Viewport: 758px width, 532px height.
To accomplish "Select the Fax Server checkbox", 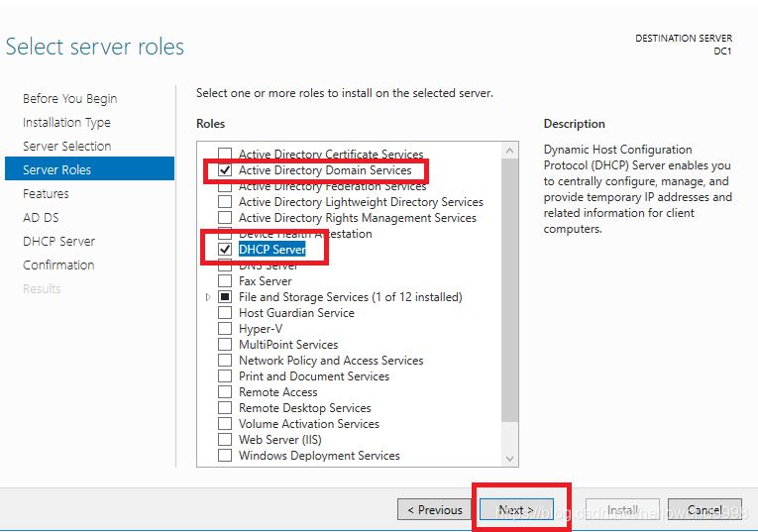I will 225,281.
